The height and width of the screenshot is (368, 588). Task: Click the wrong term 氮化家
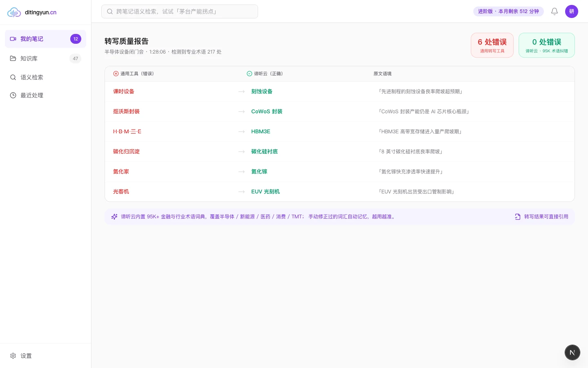coord(121,172)
